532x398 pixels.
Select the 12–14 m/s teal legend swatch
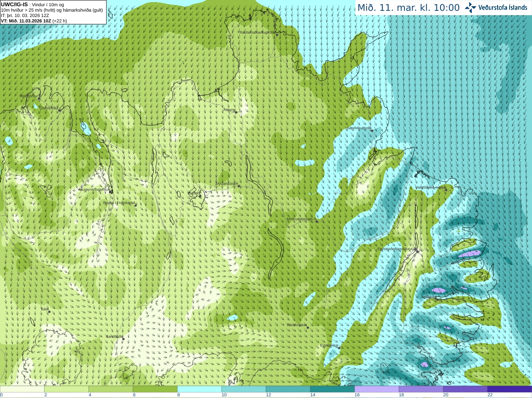[288, 389]
